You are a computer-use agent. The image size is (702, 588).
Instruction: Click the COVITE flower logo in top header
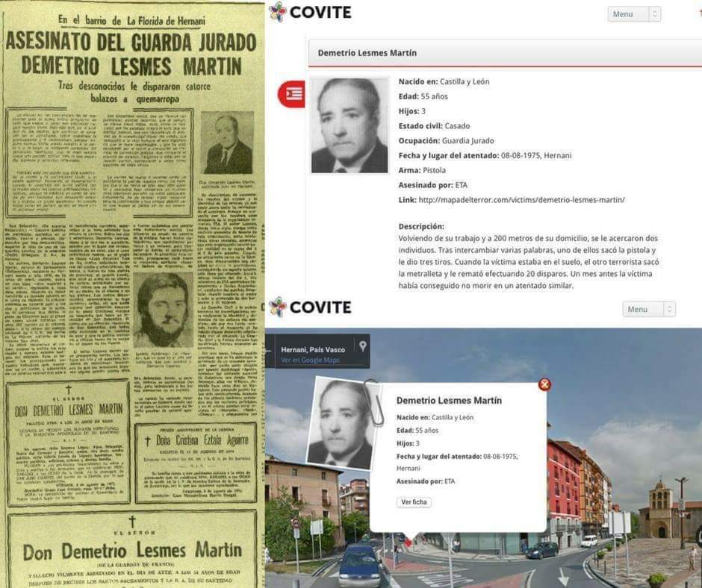[x=278, y=12]
